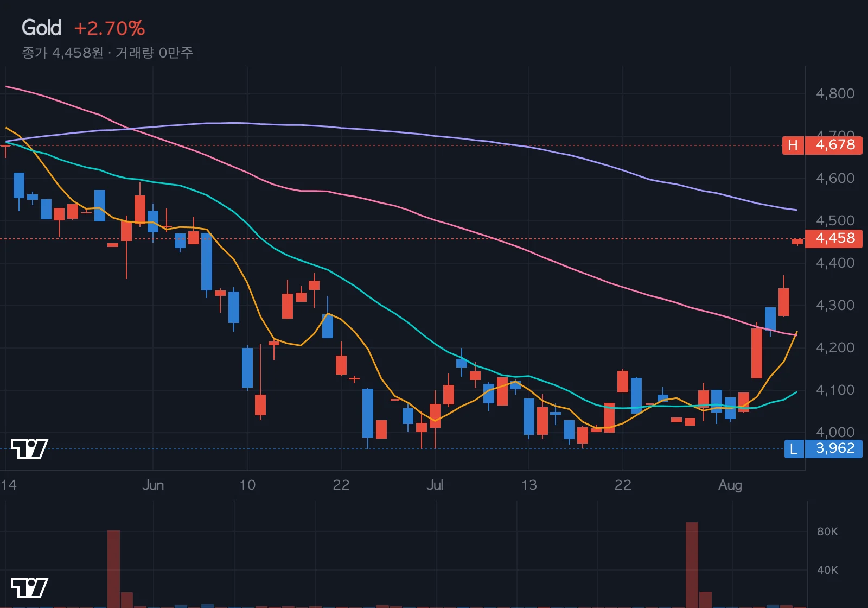Click the 4,678 high price label
Image resolution: width=868 pixels, height=608 pixels.
pyautogui.click(x=834, y=145)
